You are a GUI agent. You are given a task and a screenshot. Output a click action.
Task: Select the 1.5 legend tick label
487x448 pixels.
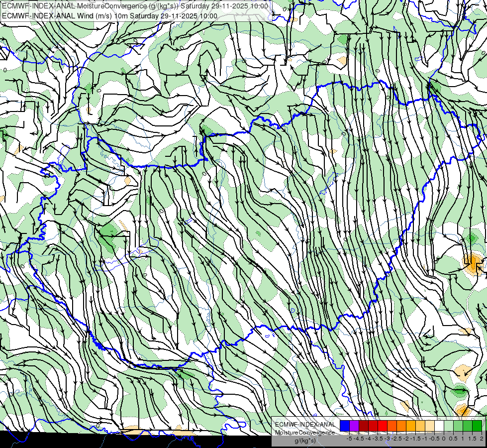click(472, 439)
